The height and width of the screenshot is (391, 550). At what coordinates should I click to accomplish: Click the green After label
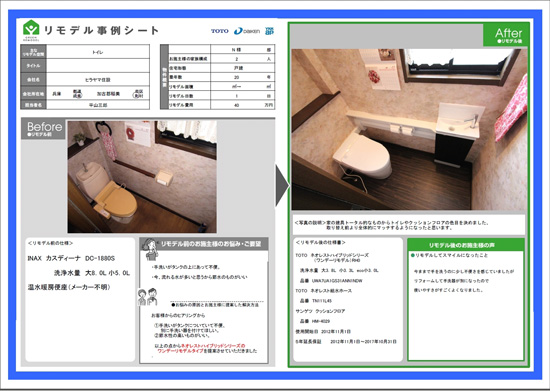(x=506, y=35)
